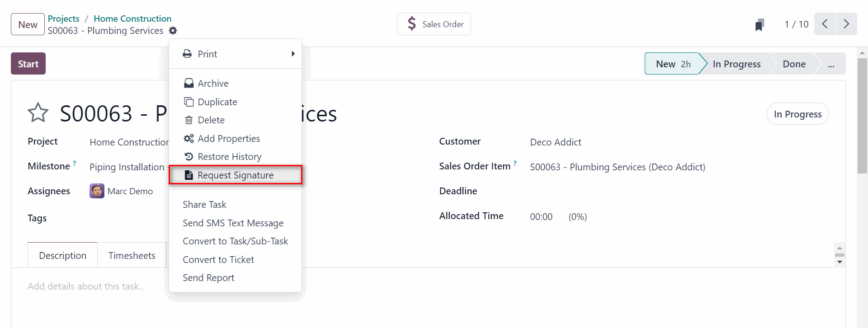Choose Restore History option
This screenshot has width=868, height=328.
[229, 157]
